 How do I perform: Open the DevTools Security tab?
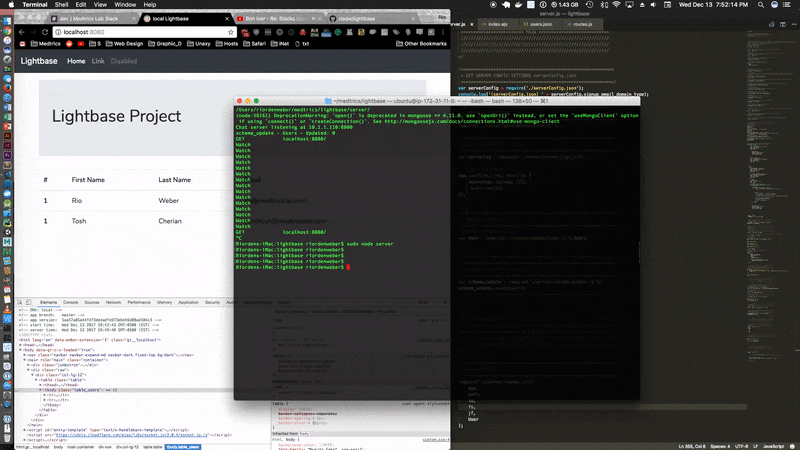click(212, 303)
